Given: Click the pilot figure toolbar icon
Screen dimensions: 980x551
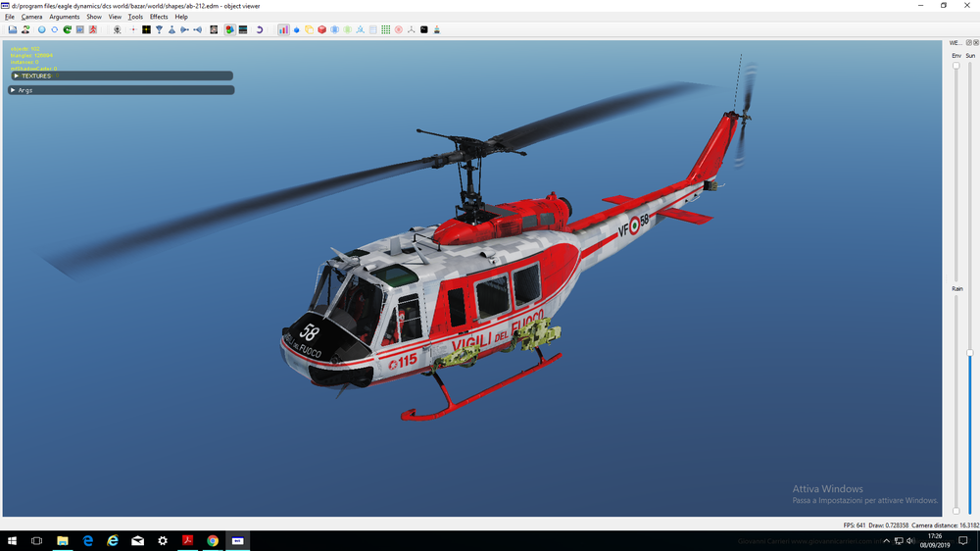Looking at the screenshot, I should [x=25, y=29].
